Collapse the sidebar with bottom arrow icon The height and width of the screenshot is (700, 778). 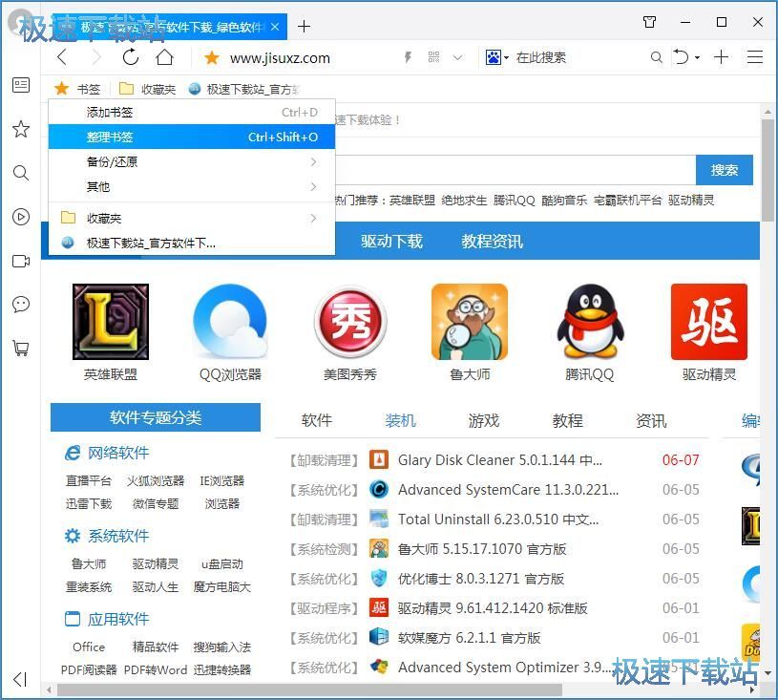[20, 679]
